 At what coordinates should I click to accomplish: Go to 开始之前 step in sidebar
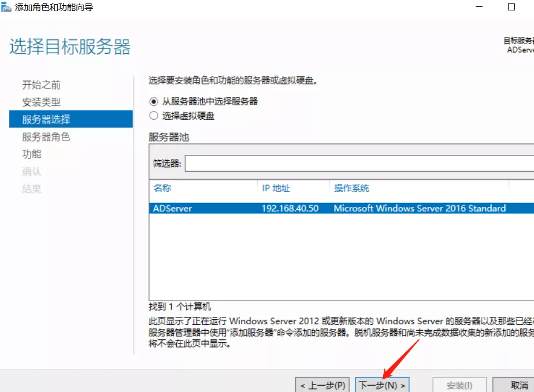coord(41,85)
